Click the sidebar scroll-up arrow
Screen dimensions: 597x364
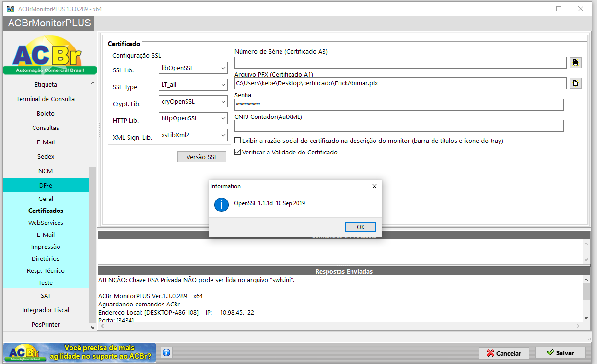[93, 83]
